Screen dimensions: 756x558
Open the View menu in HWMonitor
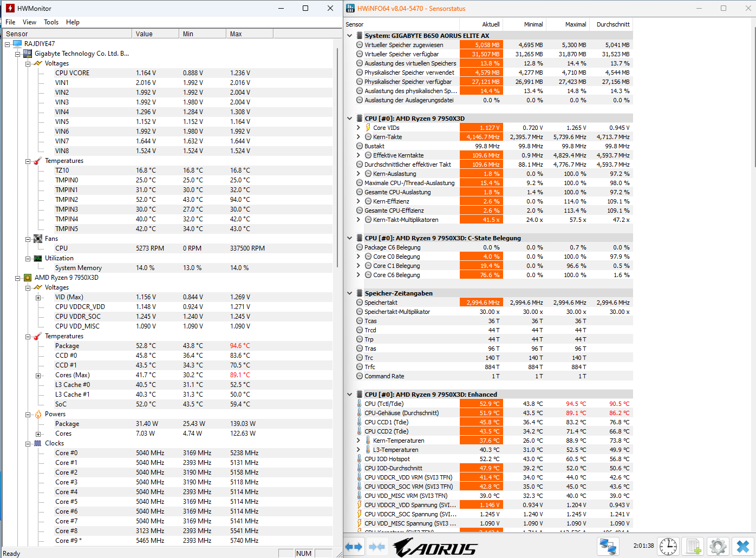29,22
